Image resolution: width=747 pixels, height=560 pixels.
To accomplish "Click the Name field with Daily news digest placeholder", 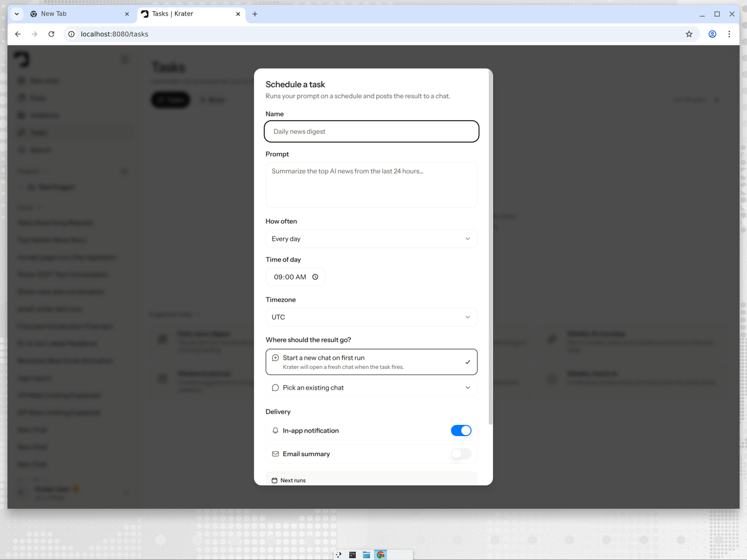I will (x=372, y=131).
